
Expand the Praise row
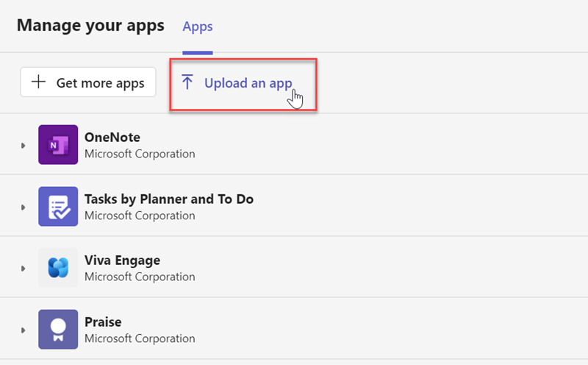pos(24,330)
